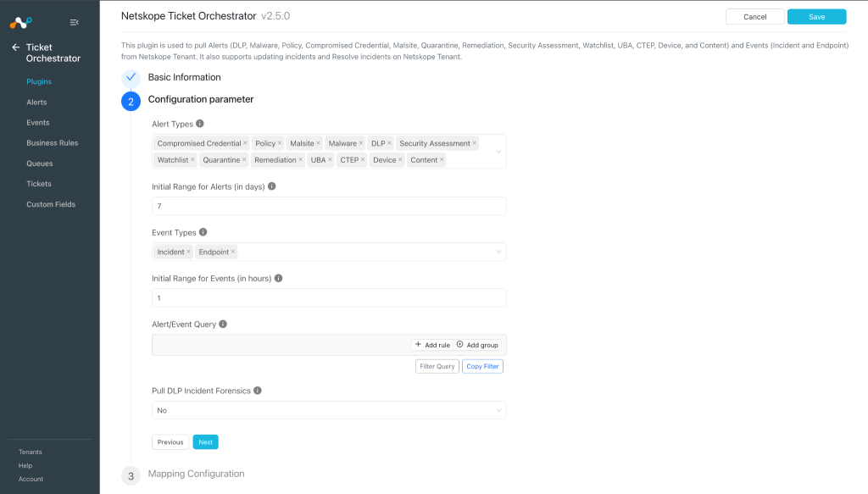Click the Previous button

click(170, 442)
